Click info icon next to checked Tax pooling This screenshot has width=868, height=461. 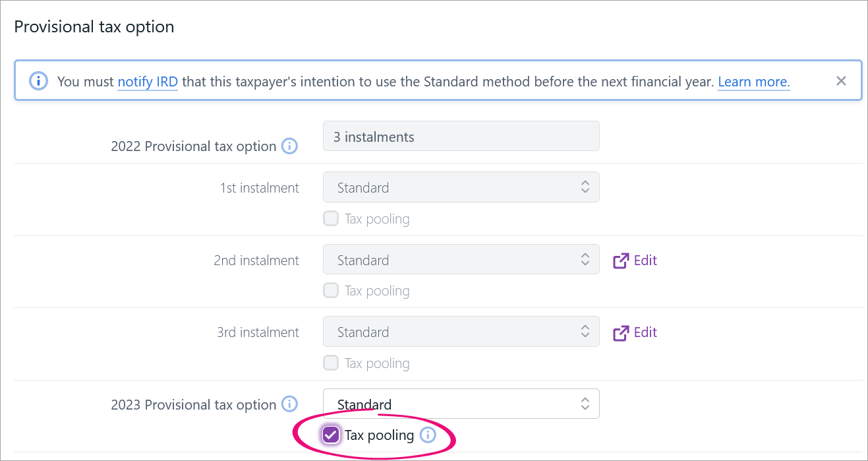tap(428, 435)
